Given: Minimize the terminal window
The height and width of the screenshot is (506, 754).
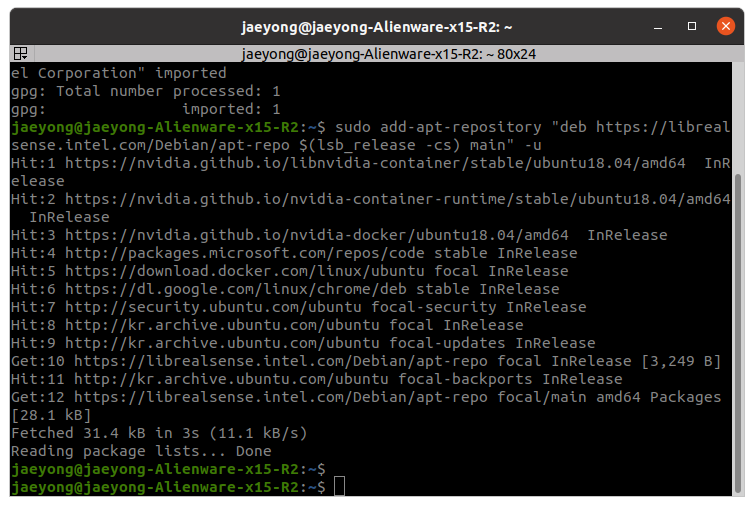Looking at the screenshot, I should click(658, 26).
